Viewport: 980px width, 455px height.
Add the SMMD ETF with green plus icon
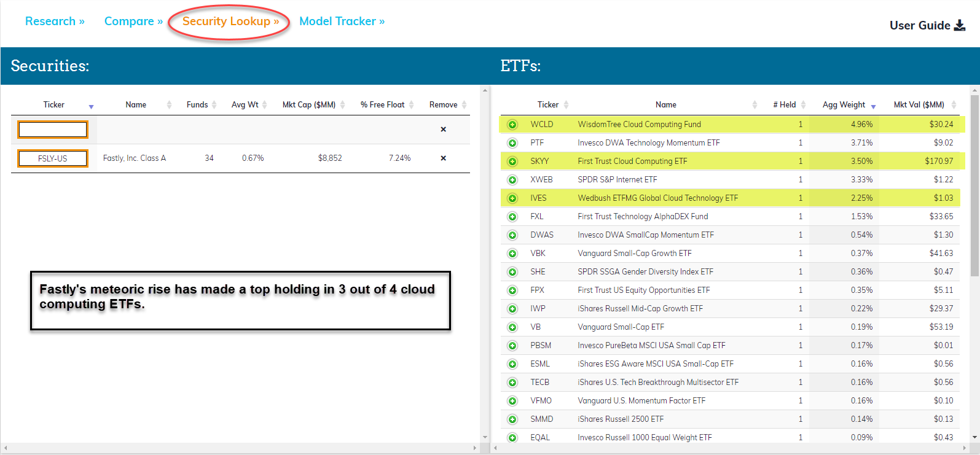(512, 419)
